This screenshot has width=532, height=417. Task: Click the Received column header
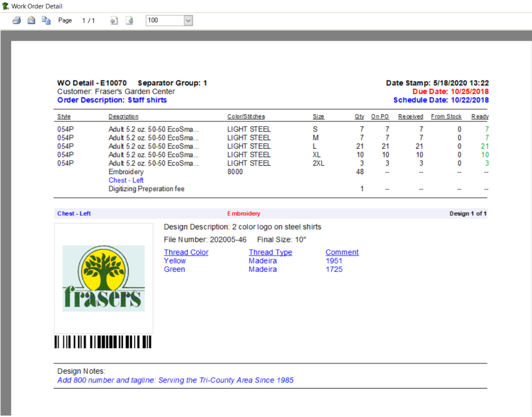(410, 116)
